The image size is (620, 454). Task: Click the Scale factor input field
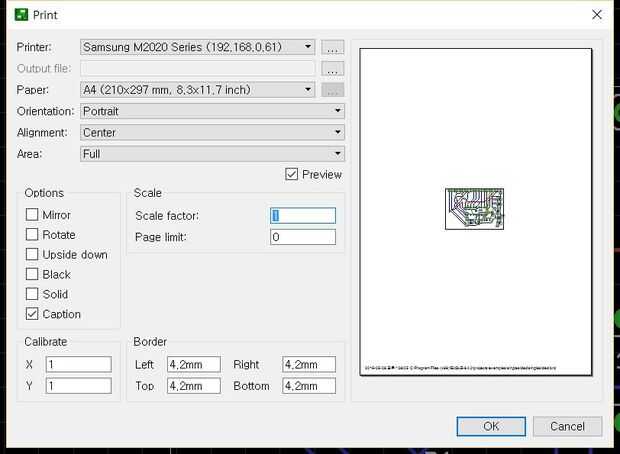click(303, 216)
